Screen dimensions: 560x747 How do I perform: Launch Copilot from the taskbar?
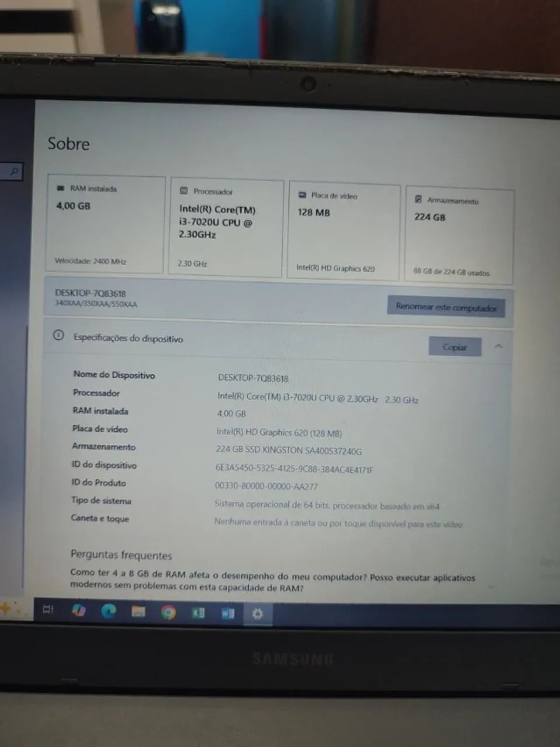click(78, 610)
